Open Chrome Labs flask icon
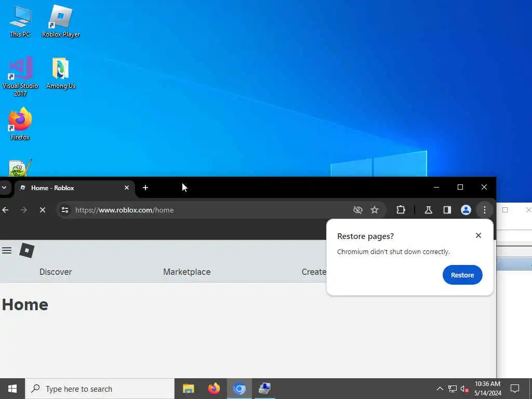Image resolution: width=532 pixels, height=399 pixels. [429, 210]
